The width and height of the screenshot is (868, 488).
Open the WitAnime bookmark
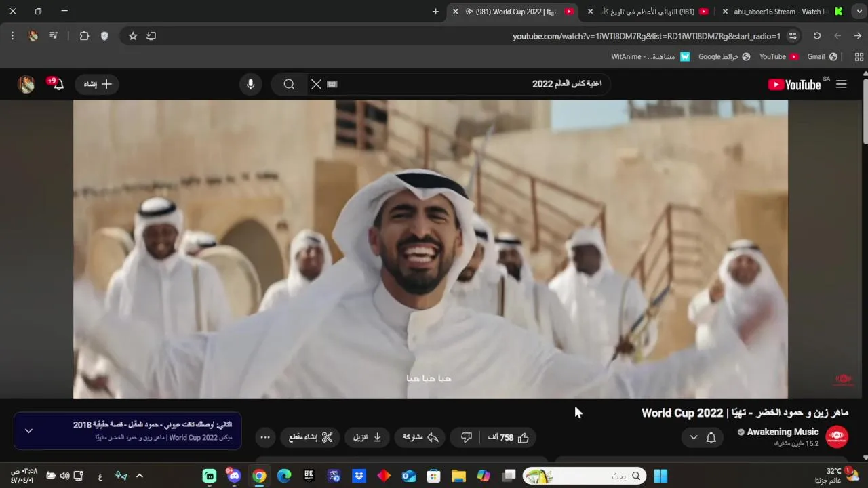point(650,57)
